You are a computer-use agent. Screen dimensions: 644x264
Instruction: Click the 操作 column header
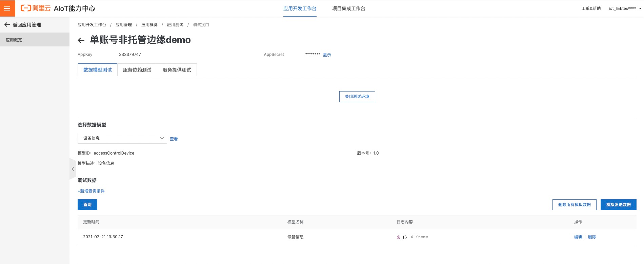pos(578,222)
